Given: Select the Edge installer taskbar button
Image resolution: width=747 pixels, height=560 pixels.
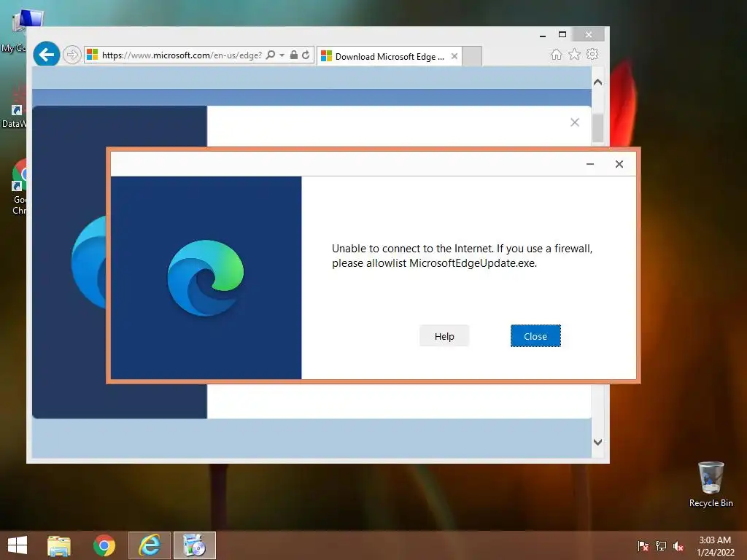Looking at the screenshot, I should (194, 545).
